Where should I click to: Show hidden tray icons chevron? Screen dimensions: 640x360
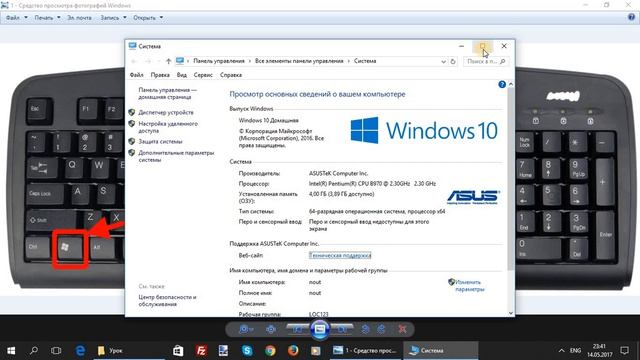562,351
